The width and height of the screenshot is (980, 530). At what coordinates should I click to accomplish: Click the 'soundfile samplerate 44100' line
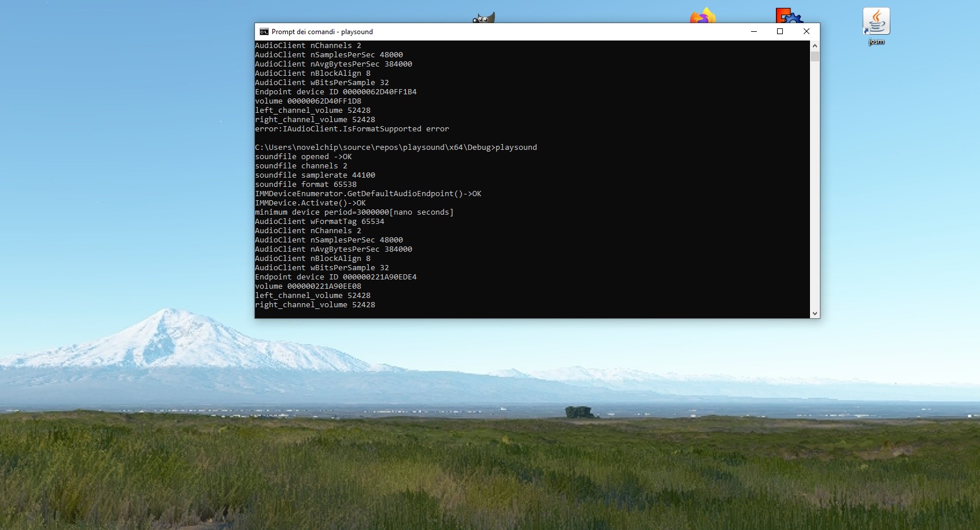pos(315,175)
